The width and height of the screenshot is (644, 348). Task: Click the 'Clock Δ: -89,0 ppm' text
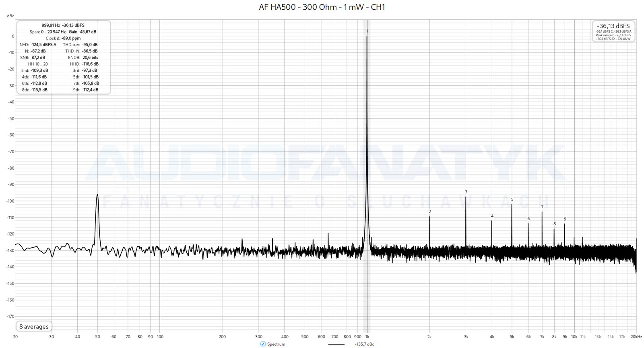point(63,38)
